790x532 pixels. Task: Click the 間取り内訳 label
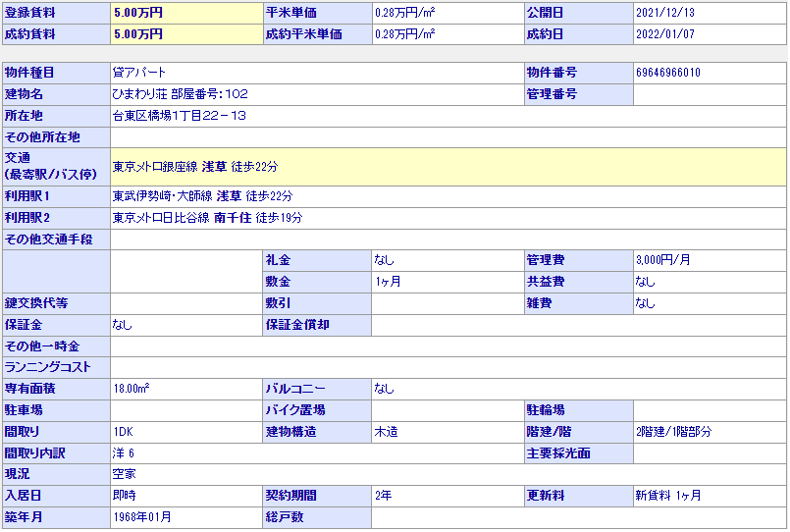click(x=34, y=453)
